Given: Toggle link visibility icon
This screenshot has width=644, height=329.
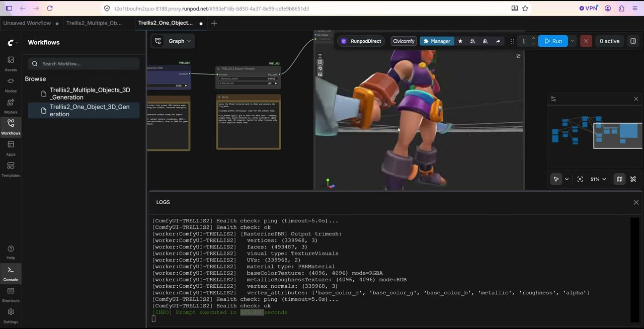Looking at the screenshot, I should (633, 179).
